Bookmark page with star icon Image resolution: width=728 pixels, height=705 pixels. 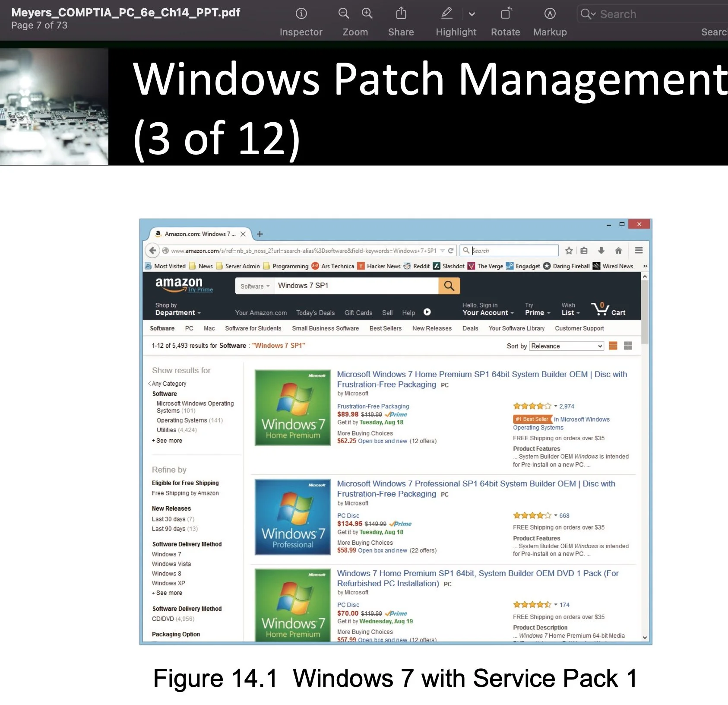[x=569, y=251]
